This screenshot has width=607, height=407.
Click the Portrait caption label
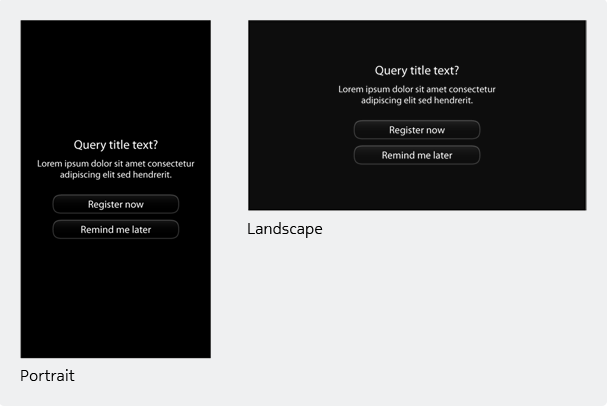coord(47,376)
